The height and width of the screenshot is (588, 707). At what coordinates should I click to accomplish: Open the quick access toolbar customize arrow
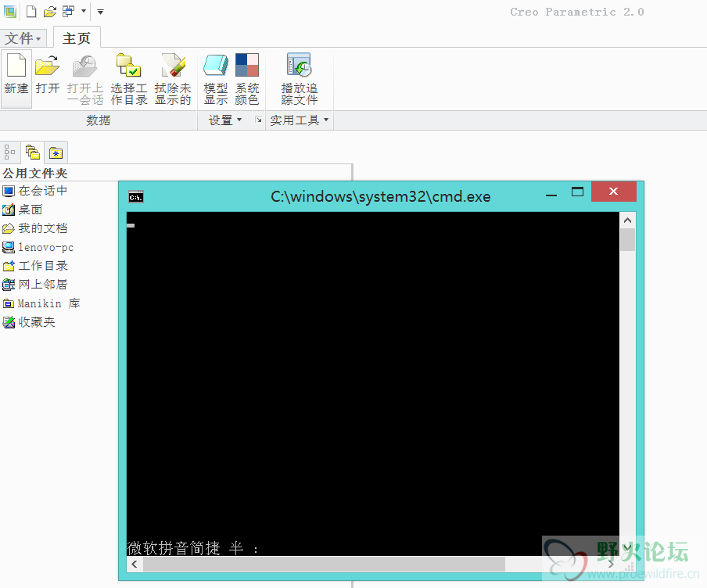[x=101, y=12]
